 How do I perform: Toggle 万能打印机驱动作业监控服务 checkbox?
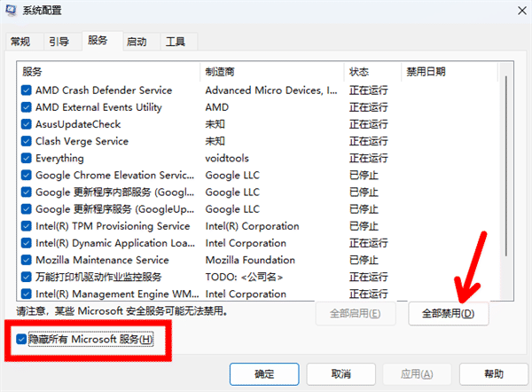tap(26, 277)
